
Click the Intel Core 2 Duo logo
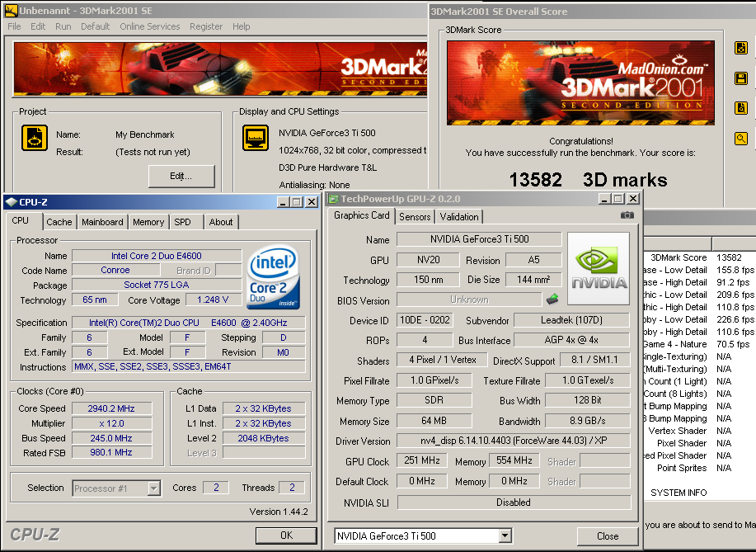click(274, 277)
